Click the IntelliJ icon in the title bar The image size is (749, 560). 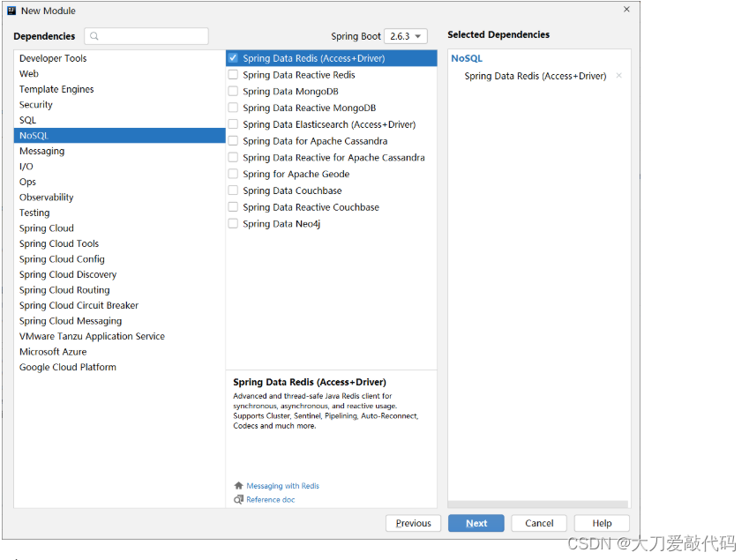pos(11,11)
